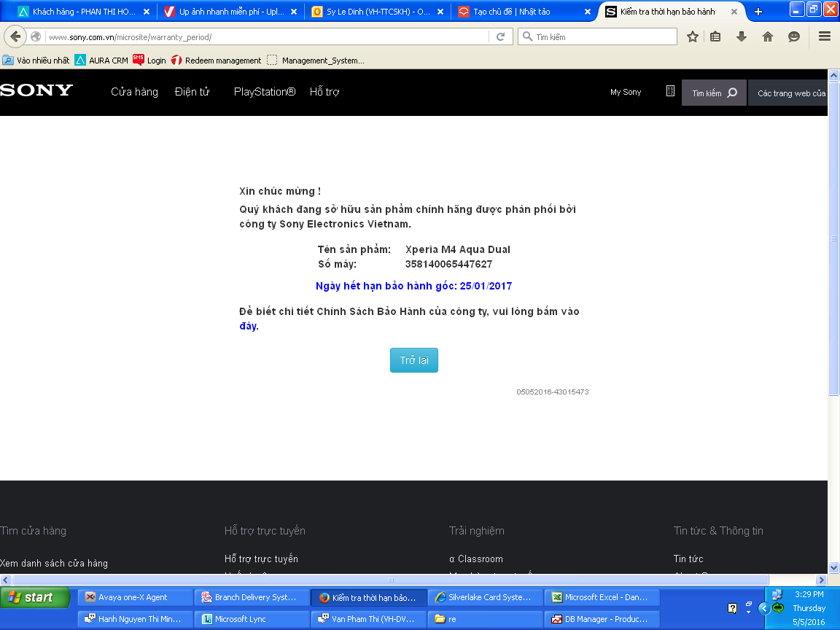This screenshot has height=630, width=840.
Task: Click the serial number 358140065447627
Action: pos(448,264)
